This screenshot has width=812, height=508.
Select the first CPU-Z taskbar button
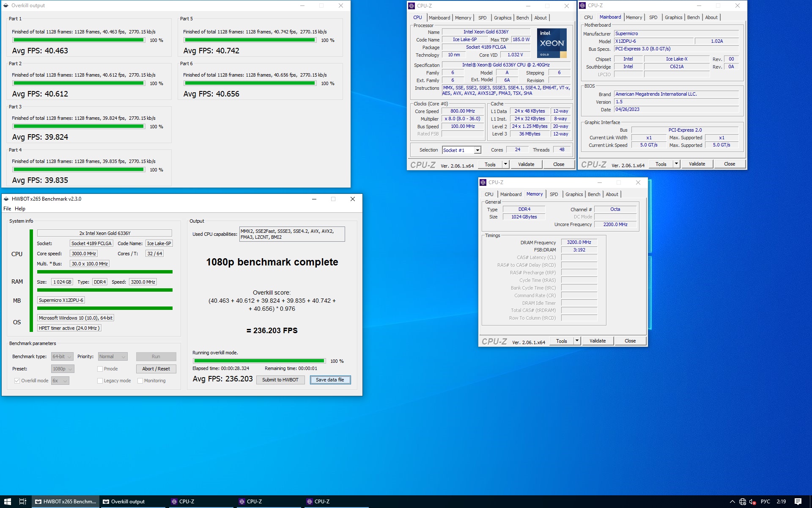[201, 502]
